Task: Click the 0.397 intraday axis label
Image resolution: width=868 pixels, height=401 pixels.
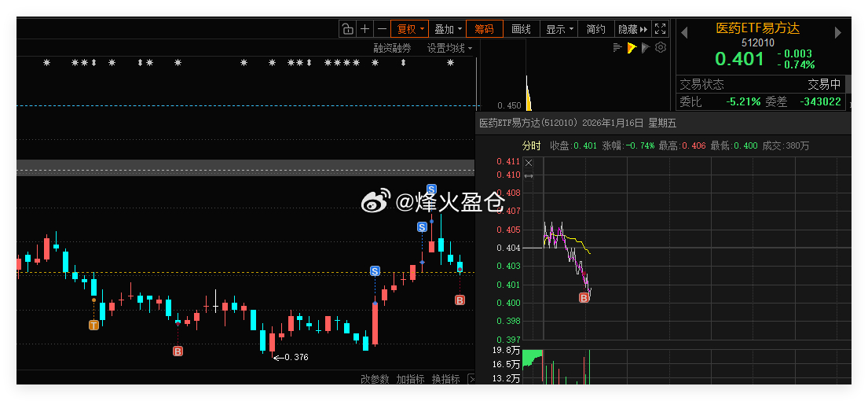Action: pyautogui.click(x=508, y=340)
